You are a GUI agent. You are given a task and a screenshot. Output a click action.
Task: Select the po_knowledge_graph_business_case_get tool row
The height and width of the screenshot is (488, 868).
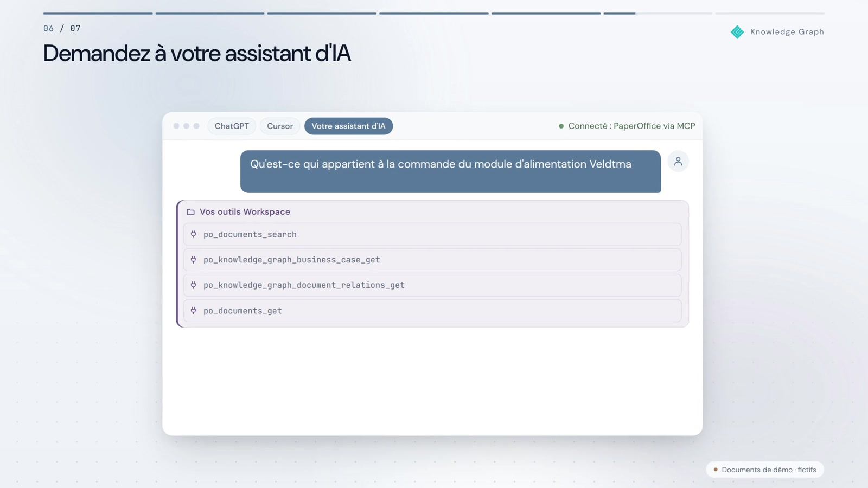[432, 260]
